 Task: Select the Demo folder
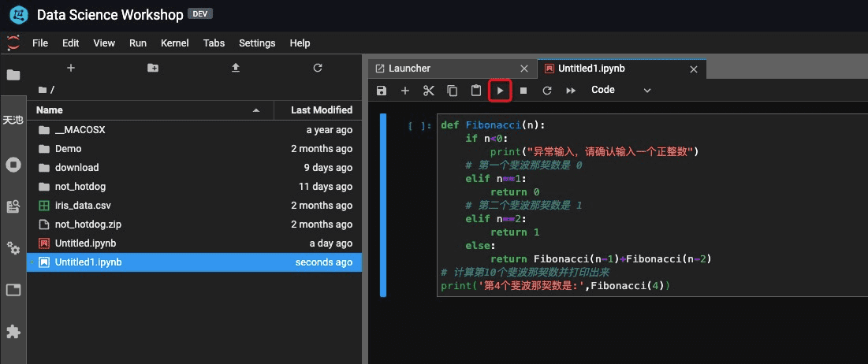pyautogui.click(x=194, y=149)
